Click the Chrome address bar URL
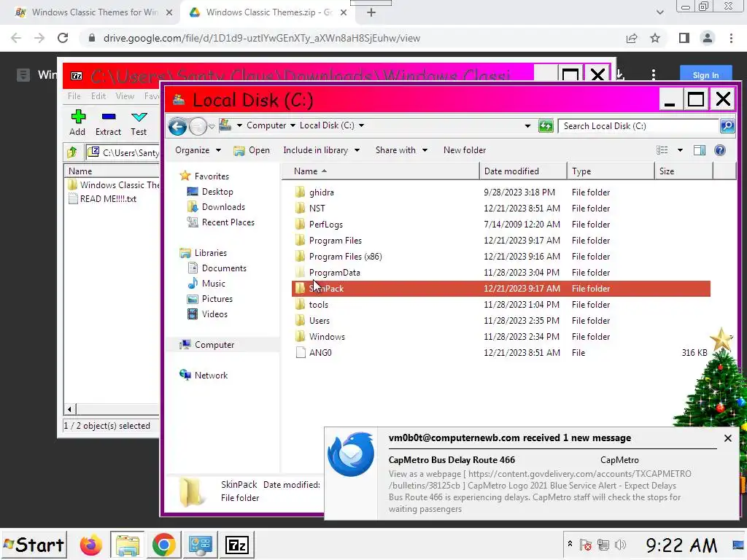 coord(262,38)
